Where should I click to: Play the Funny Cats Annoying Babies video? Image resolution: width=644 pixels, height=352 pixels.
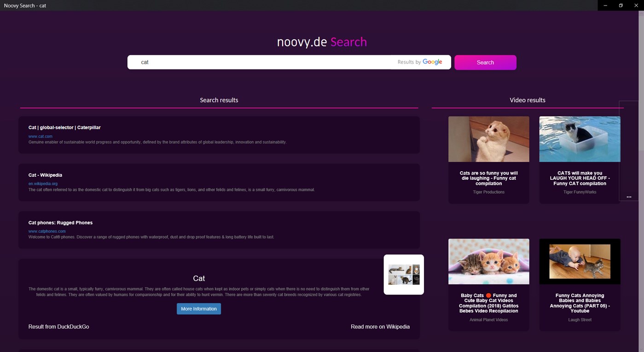pyautogui.click(x=580, y=261)
